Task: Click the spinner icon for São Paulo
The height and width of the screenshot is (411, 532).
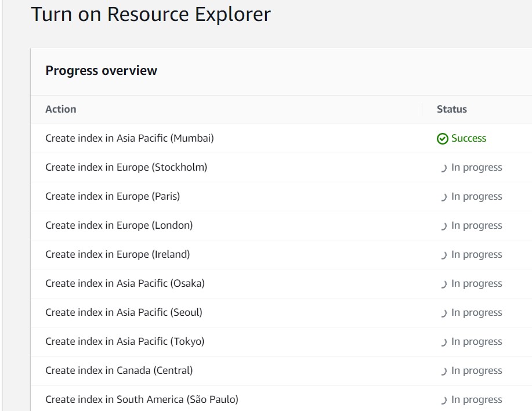Action: click(444, 399)
